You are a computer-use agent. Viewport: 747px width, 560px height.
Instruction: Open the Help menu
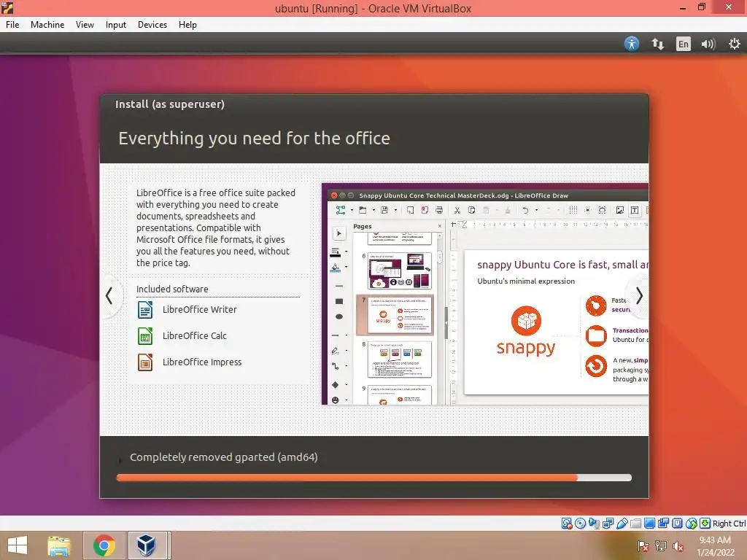coord(187,25)
